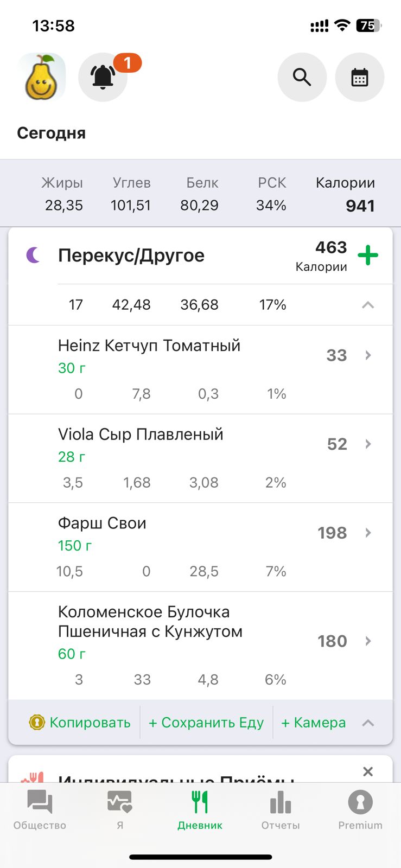The width and height of the screenshot is (401, 868).
Task: Go to the Я profile tab
Action: pos(120,809)
